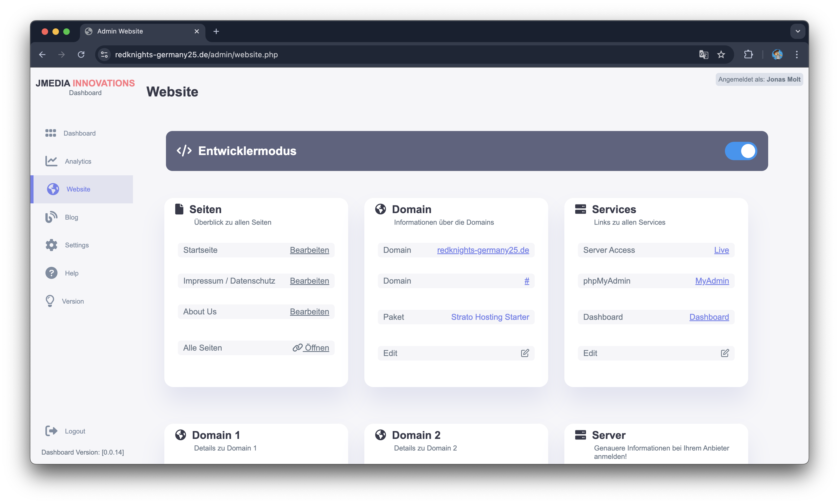Open the Chrome three-dot menu

click(x=797, y=54)
